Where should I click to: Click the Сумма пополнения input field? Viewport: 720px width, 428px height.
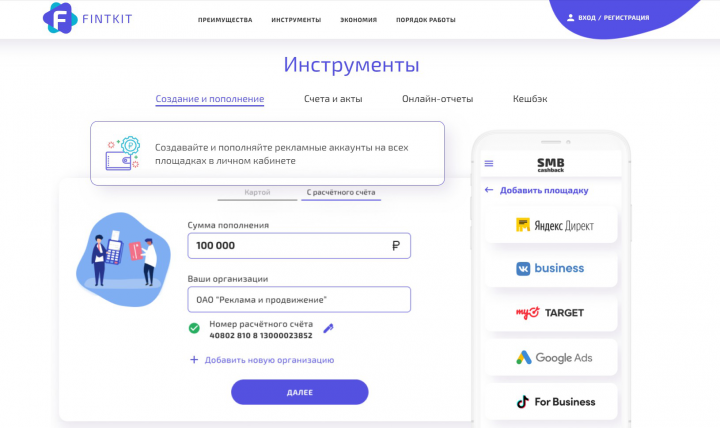(299, 246)
